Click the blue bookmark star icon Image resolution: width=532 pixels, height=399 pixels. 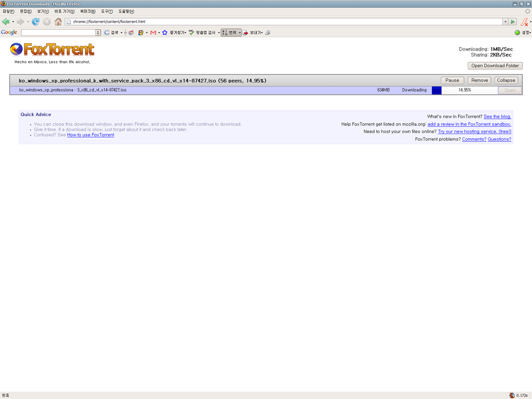click(x=165, y=33)
